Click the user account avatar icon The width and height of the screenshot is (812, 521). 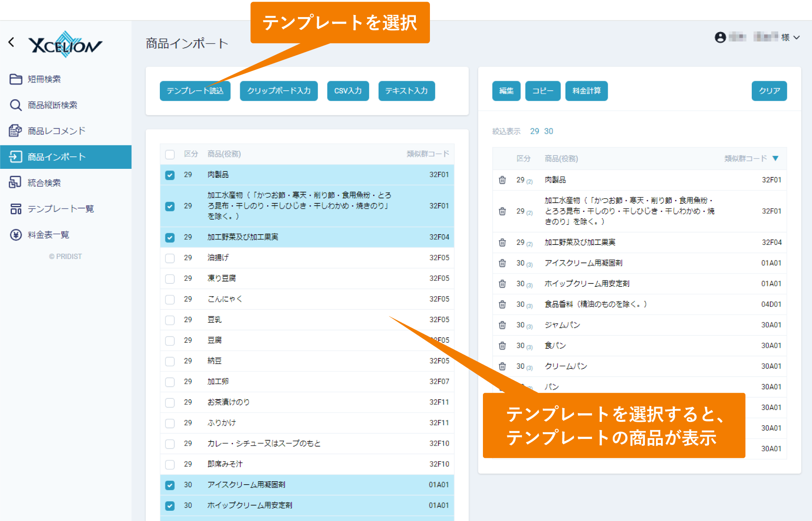[720, 38]
